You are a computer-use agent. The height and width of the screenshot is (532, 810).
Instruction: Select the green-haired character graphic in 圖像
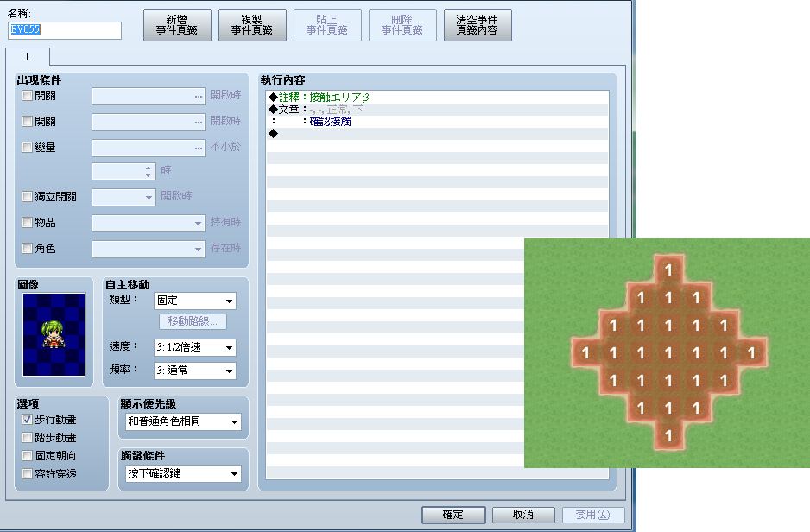coord(54,334)
